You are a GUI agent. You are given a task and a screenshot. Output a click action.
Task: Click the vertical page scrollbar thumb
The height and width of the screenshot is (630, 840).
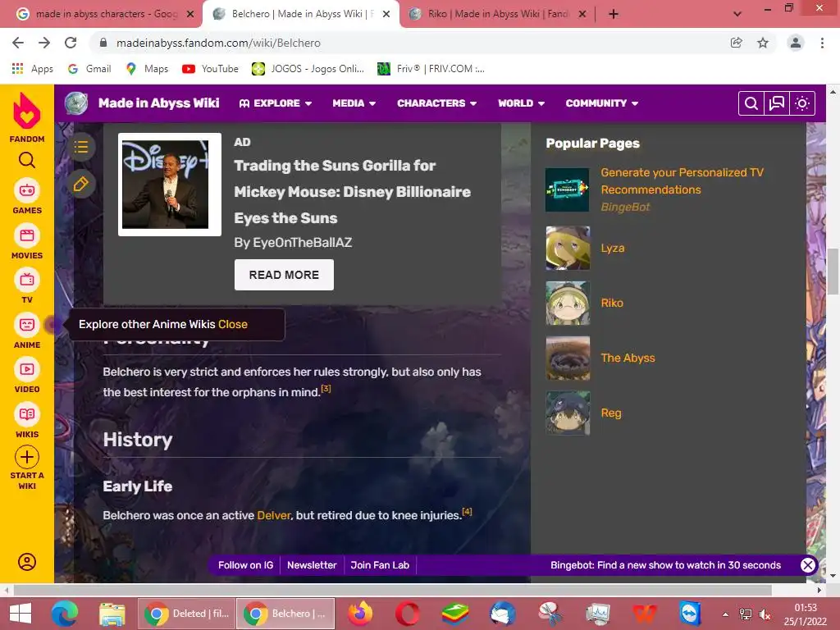click(x=833, y=272)
